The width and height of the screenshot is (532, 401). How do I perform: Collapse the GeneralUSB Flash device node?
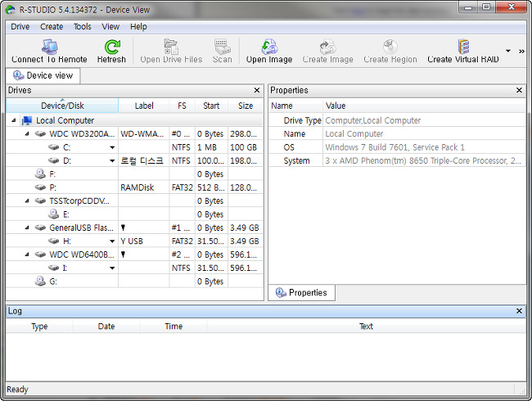pyautogui.click(x=27, y=228)
